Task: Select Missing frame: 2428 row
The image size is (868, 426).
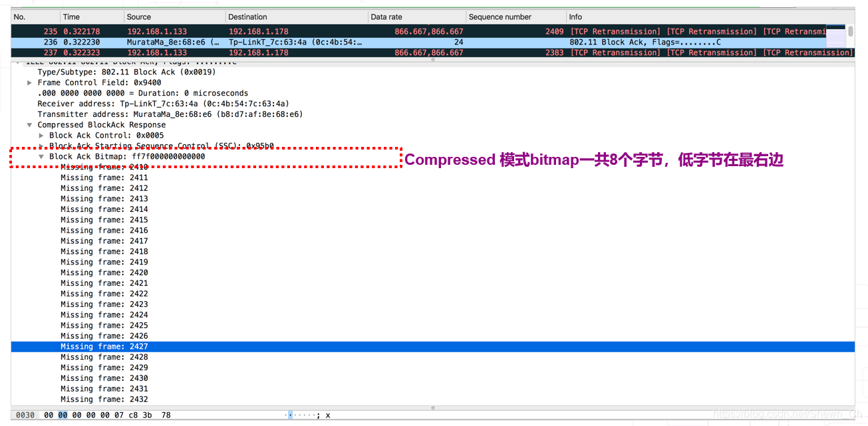Action: (432, 357)
